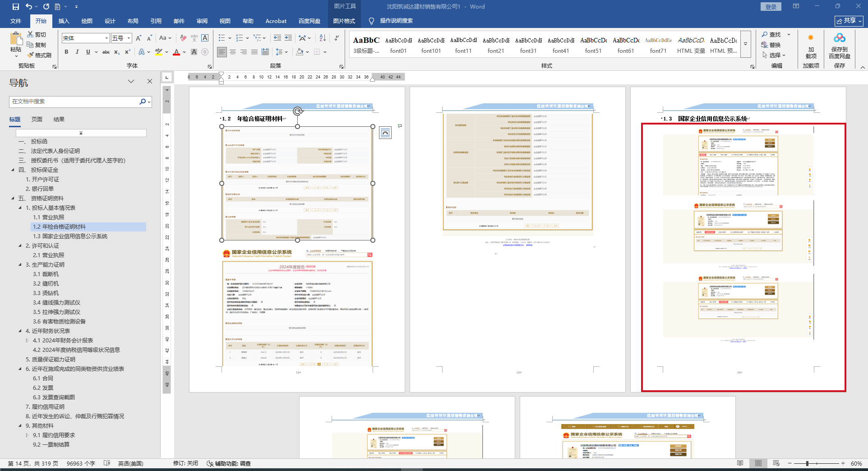The height and width of the screenshot is (471, 868).
Task: Expand the styles gallery
Action: 746,44
